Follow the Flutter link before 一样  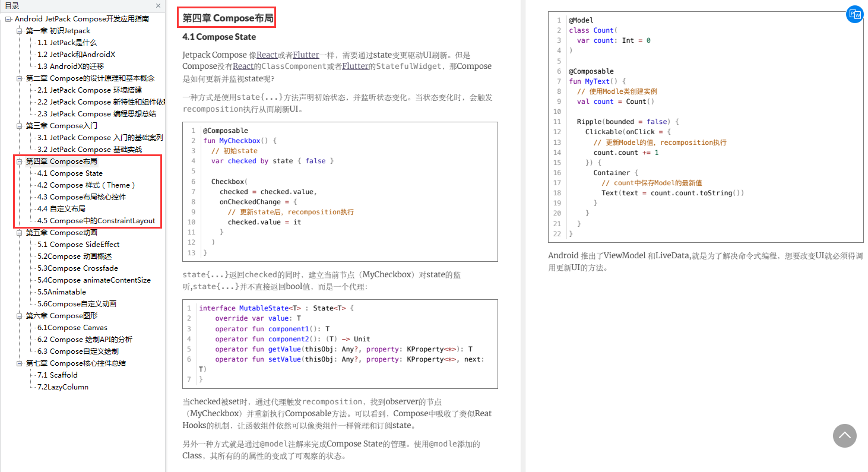tap(306, 55)
